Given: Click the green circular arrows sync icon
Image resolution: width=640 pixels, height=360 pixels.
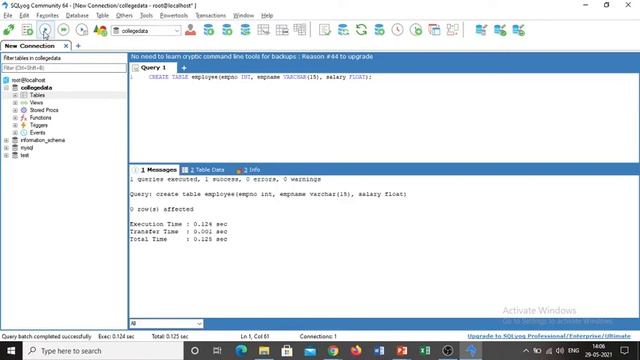Looking at the screenshot, I should click(x=361, y=30).
